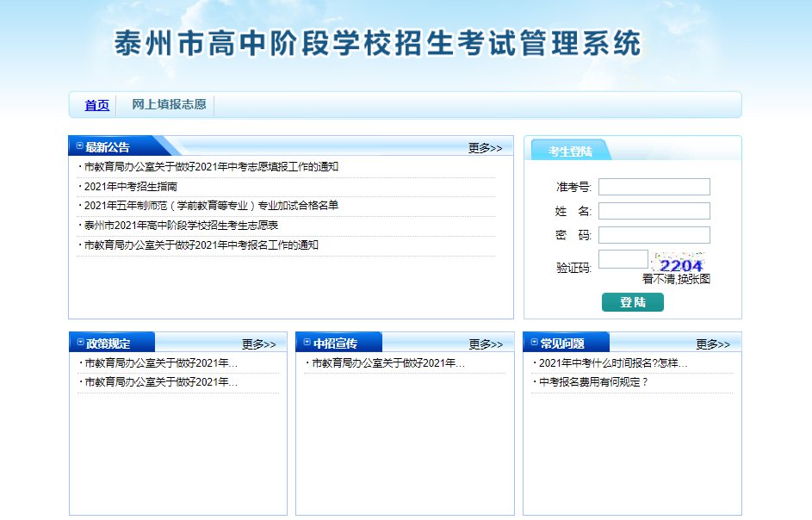Click the collapse icon beside 最新公告
The image size is (812, 520).
pos(80,146)
